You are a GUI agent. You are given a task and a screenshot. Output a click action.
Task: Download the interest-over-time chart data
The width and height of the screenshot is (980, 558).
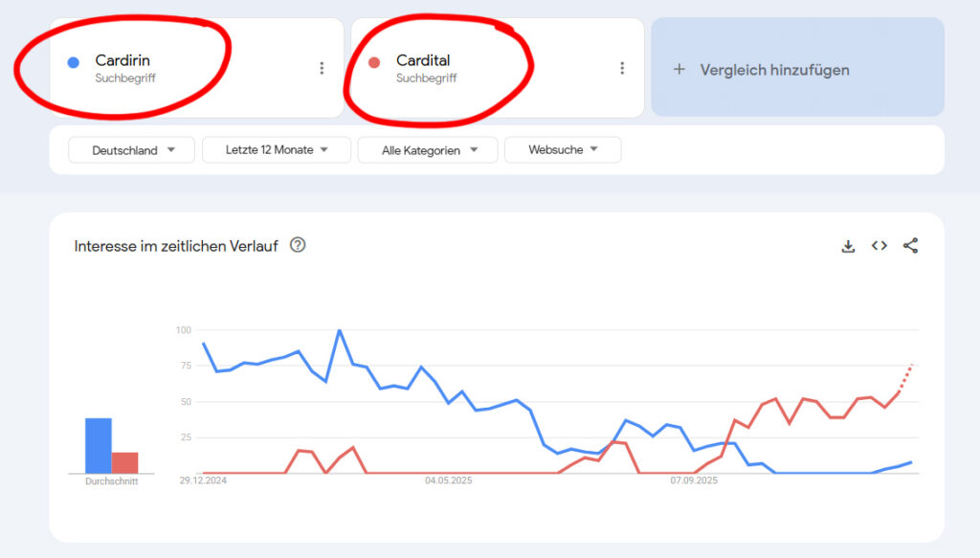pyautogui.click(x=847, y=246)
